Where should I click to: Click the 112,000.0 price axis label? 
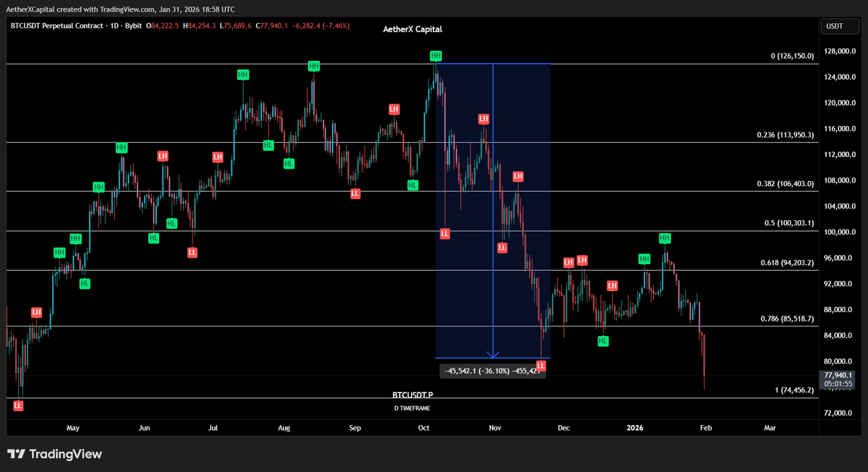[x=839, y=154]
